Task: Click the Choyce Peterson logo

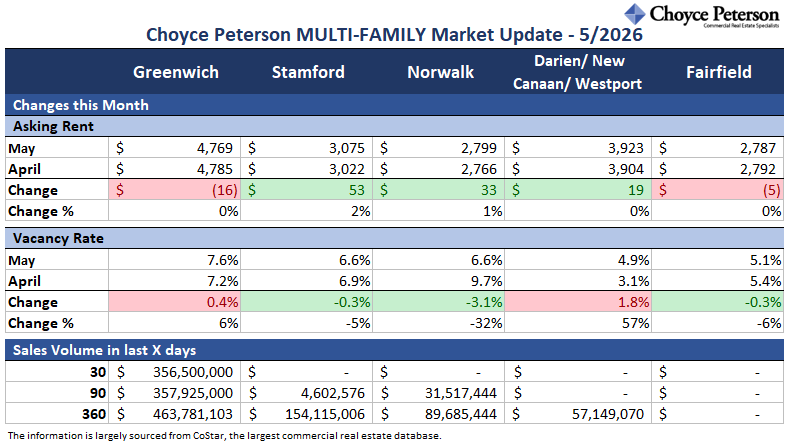Action: point(701,15)
